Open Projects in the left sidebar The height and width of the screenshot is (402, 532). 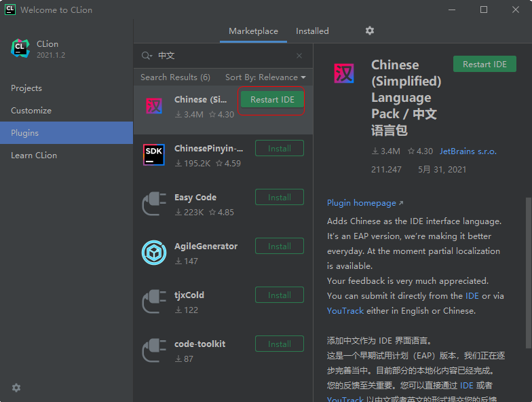pyautogui.click(x=26, y=88)
